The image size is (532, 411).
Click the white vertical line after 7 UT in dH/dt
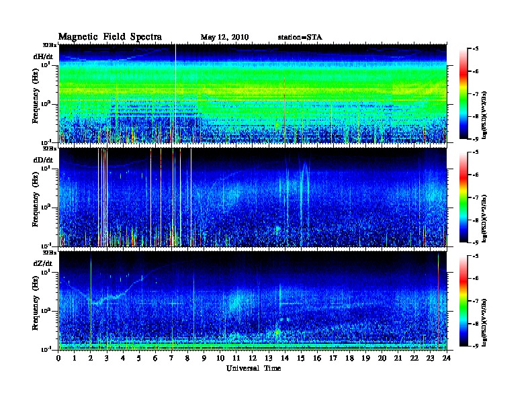tap(175, 93)
